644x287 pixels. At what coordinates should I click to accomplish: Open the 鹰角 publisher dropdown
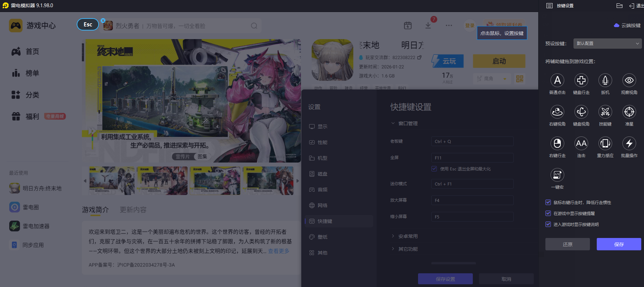[x=492, y=79]
